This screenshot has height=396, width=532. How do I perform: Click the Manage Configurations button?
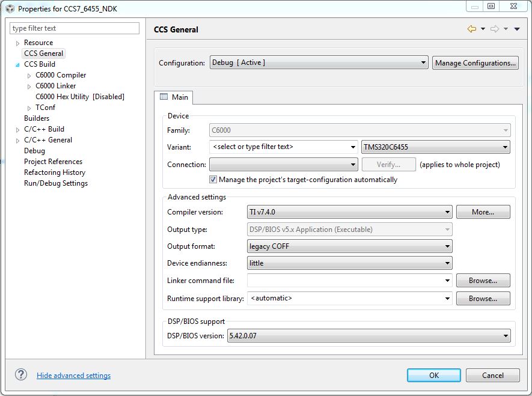[x=475, y=62]
